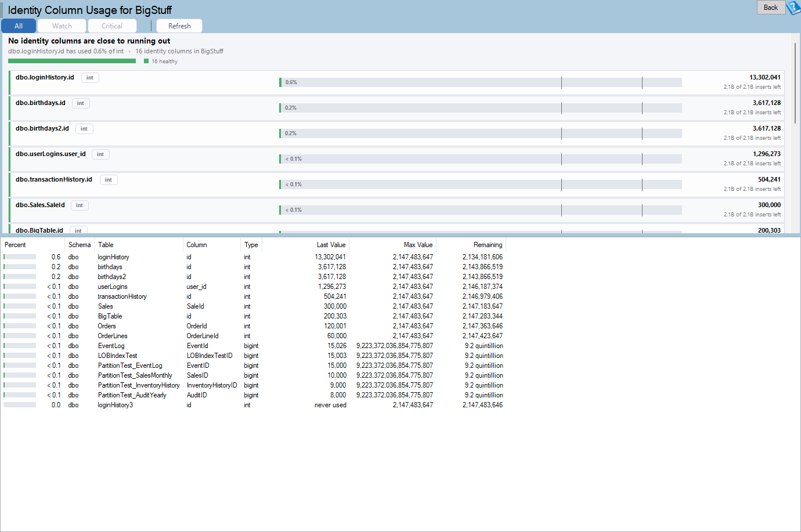
Task: Click the never used cell for loginHistory3
Action: tap(330, 405)
